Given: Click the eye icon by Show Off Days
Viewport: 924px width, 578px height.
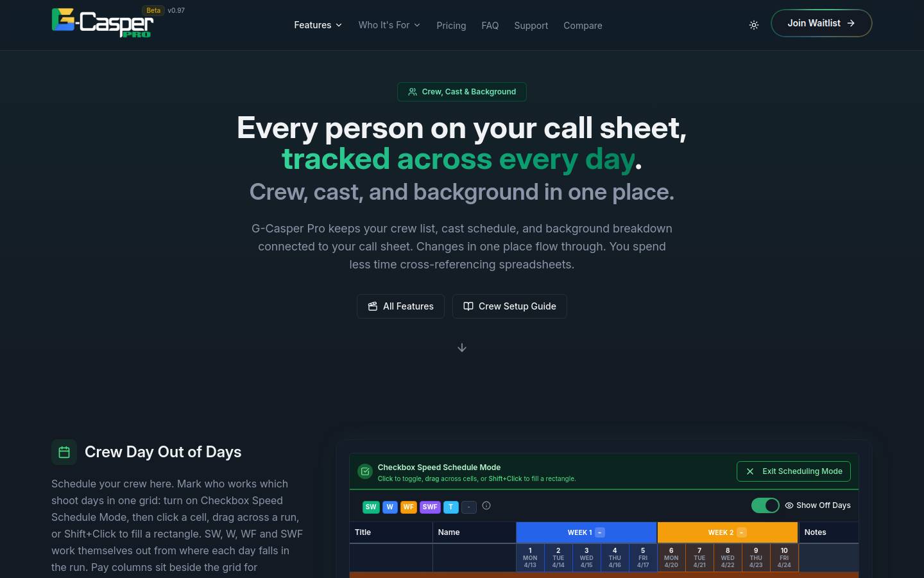Looking at the screenshot, I should click(789, 505).
